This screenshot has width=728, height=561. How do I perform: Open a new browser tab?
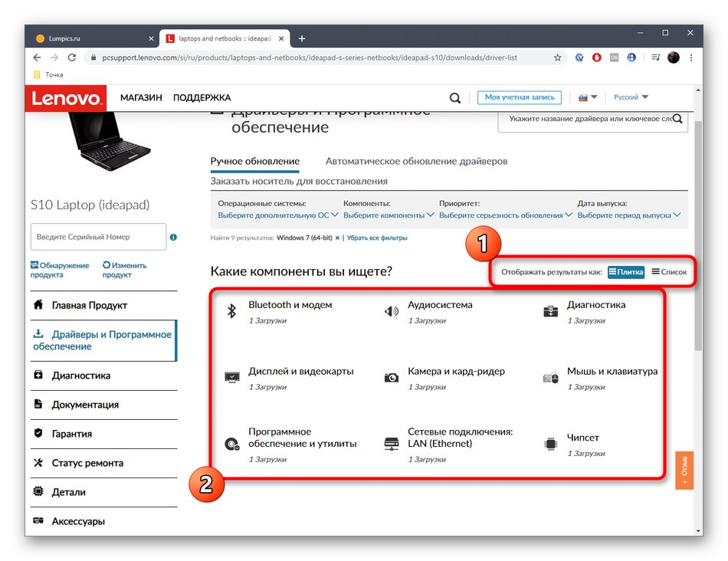302,38
